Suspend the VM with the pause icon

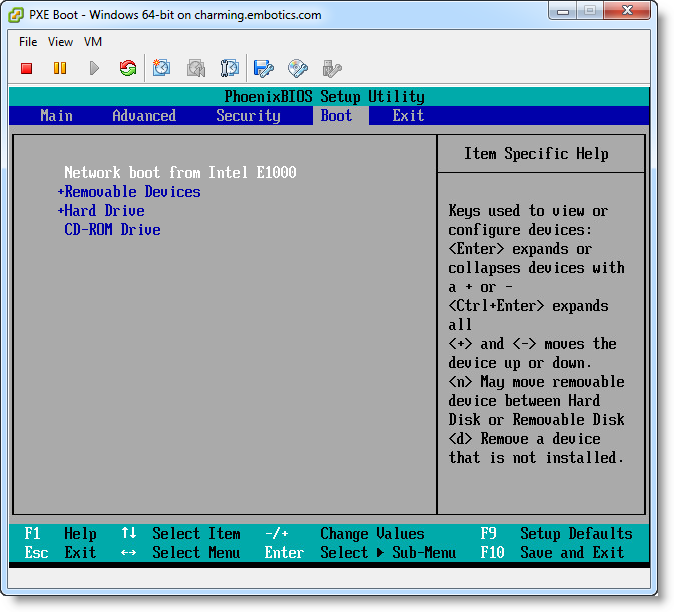tap(60, 68)
